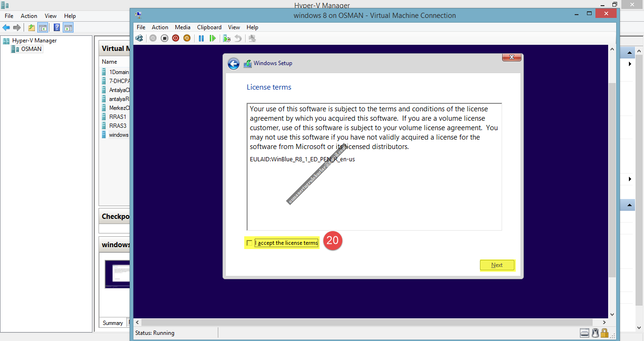Click the 'Status: Running' status bar text
This screenshot has width=644, height=341.
click(155, 333)
